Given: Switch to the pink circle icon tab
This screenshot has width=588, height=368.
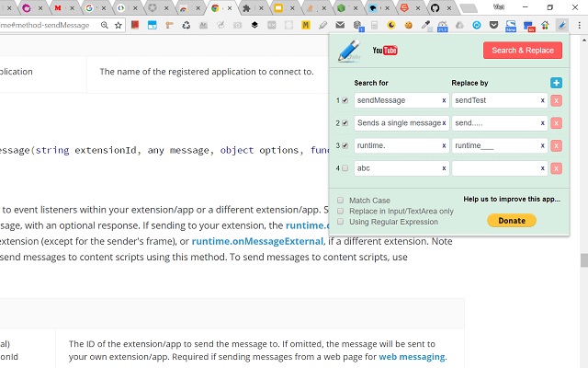Looking at the screenshot, I should pyautogui.click(x=27, y=8).
